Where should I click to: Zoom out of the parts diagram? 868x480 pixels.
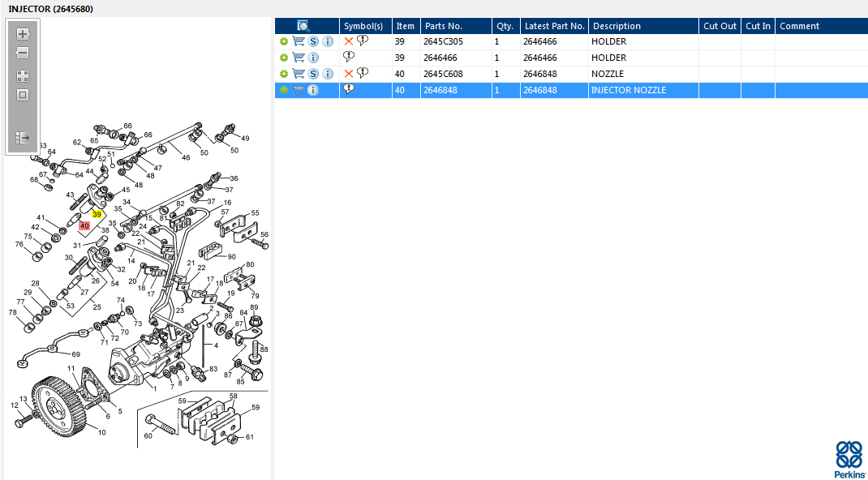point(23,53)
